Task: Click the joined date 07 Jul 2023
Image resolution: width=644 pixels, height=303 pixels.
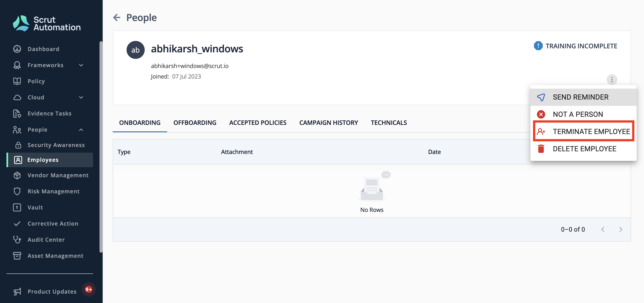Action: click(x=186, y=77)
